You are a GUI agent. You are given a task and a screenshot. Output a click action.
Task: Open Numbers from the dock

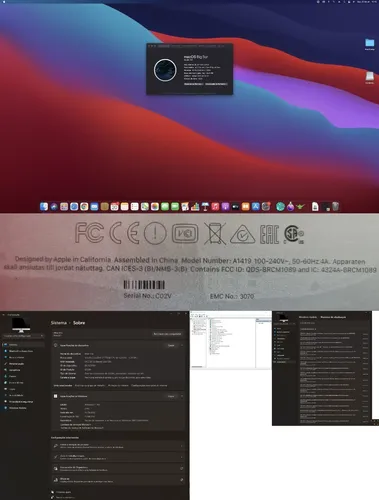point(195,207)
